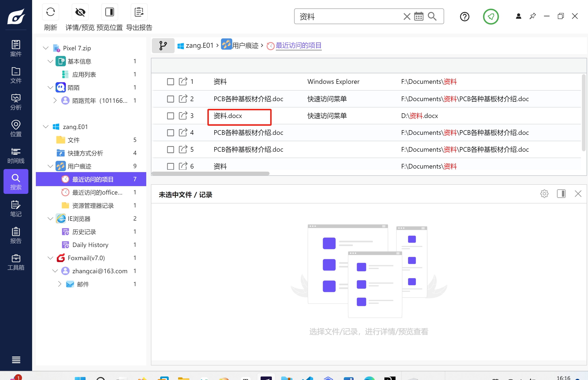This screenshot has height=380, width=588.
Task: Click the magnifier search icon in search box
Action: tap(432, 17)
